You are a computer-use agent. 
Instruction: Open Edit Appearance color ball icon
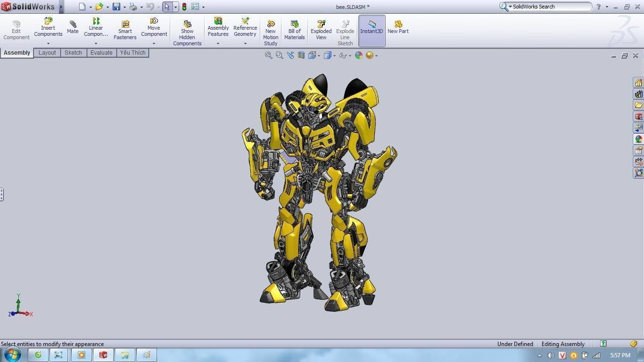[359, 55]
